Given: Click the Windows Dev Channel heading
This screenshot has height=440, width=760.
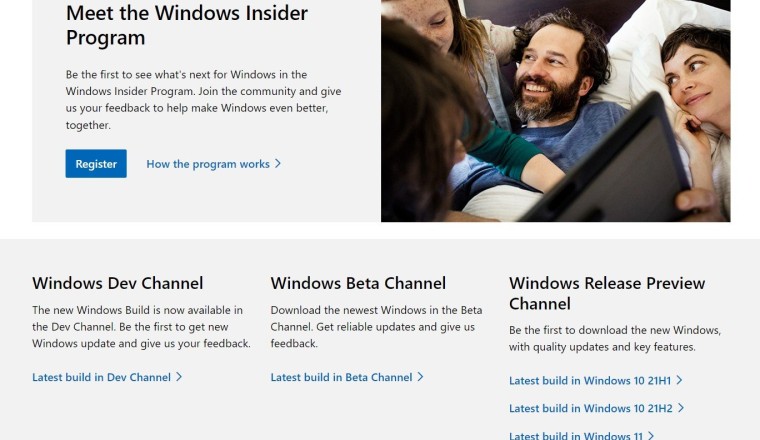Looking at the screenshot, I should (118, 283).
